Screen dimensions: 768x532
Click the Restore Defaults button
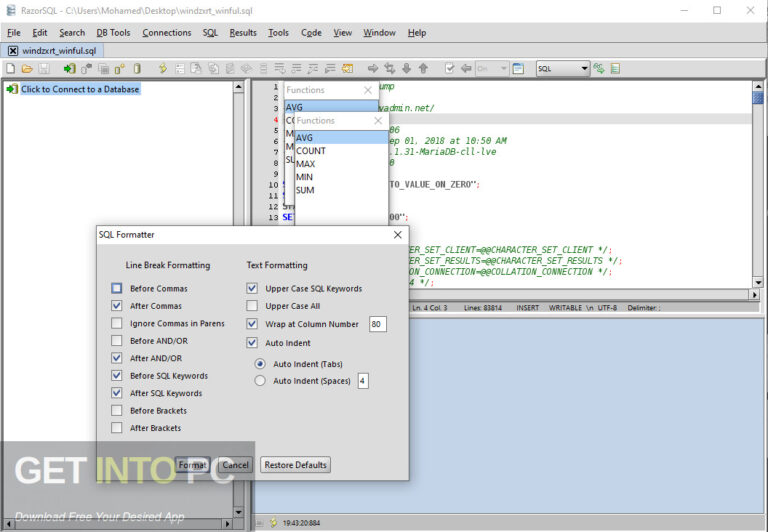(x=295, y=465)
